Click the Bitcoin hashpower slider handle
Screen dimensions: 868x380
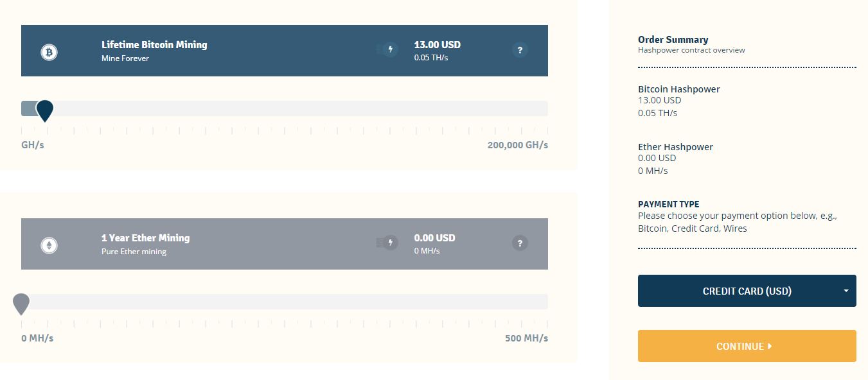[x=44, y=110]
